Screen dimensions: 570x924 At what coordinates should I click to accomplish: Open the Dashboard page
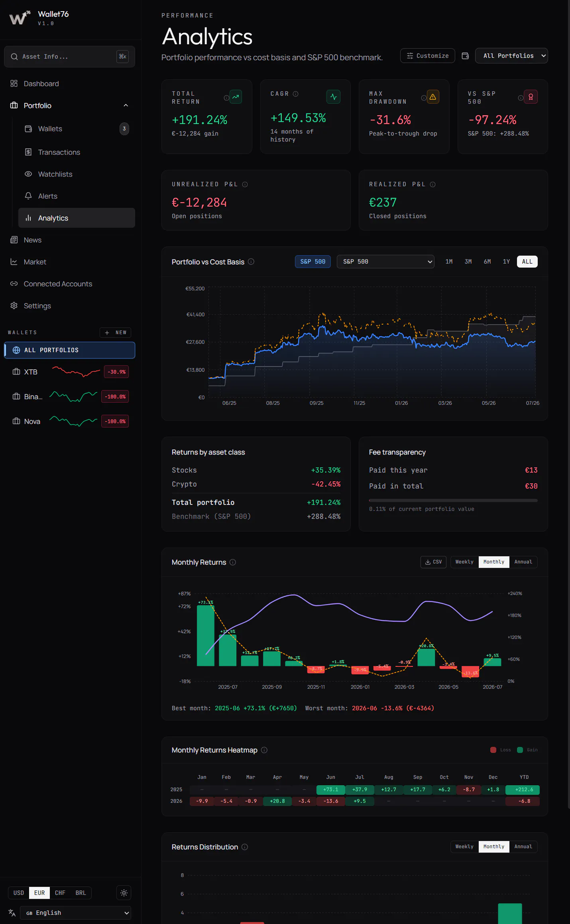tap(70, 83)
